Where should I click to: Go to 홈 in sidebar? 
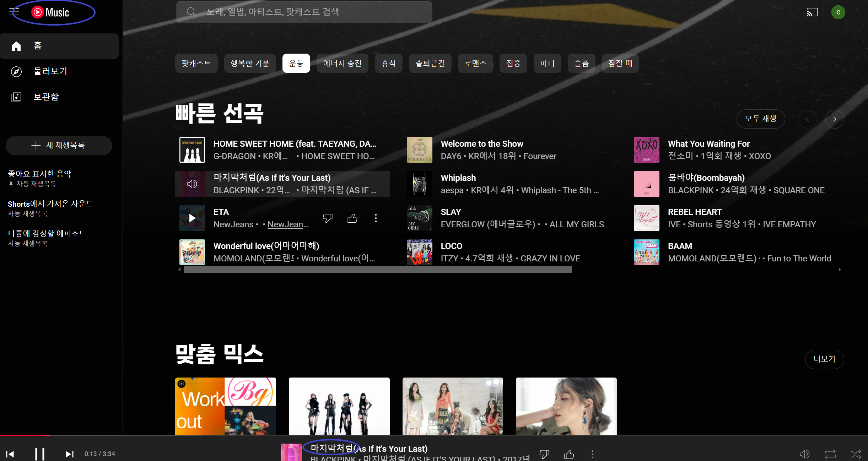[59, 46]
